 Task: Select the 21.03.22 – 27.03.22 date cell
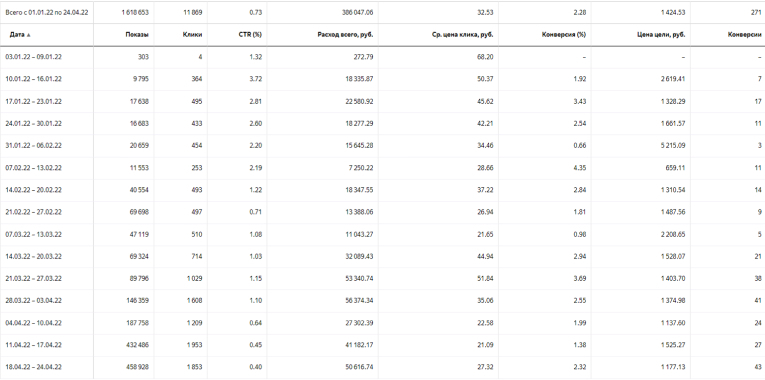coord(34,279)
